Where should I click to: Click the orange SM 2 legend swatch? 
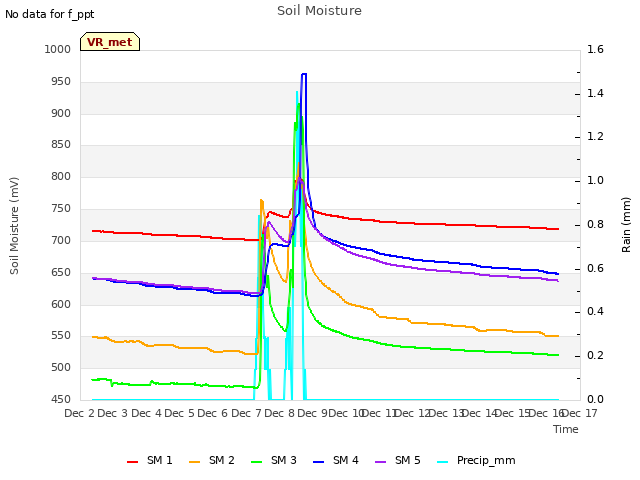pos(195,462)
